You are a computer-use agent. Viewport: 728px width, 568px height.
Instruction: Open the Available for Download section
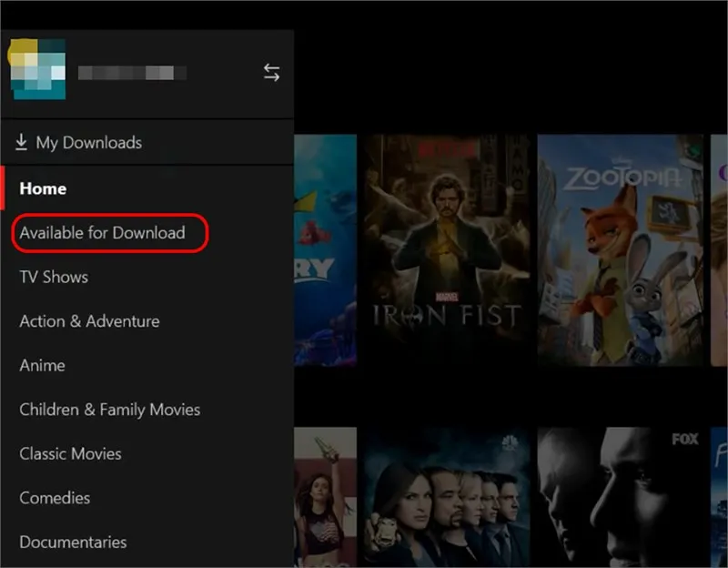102,233
